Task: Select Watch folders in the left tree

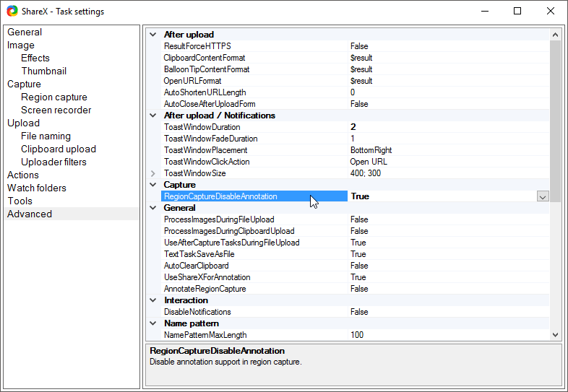Action: click(37, 188)
